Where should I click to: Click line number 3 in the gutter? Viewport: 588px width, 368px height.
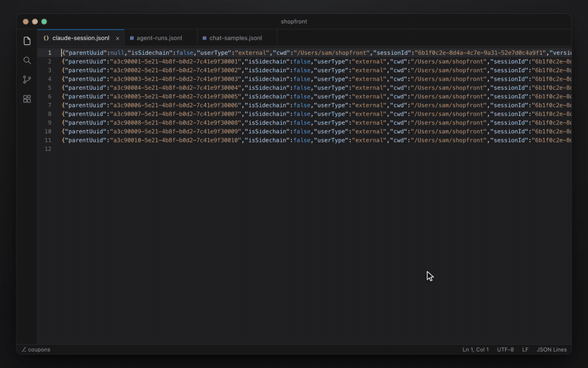click(x=50, y=71)
